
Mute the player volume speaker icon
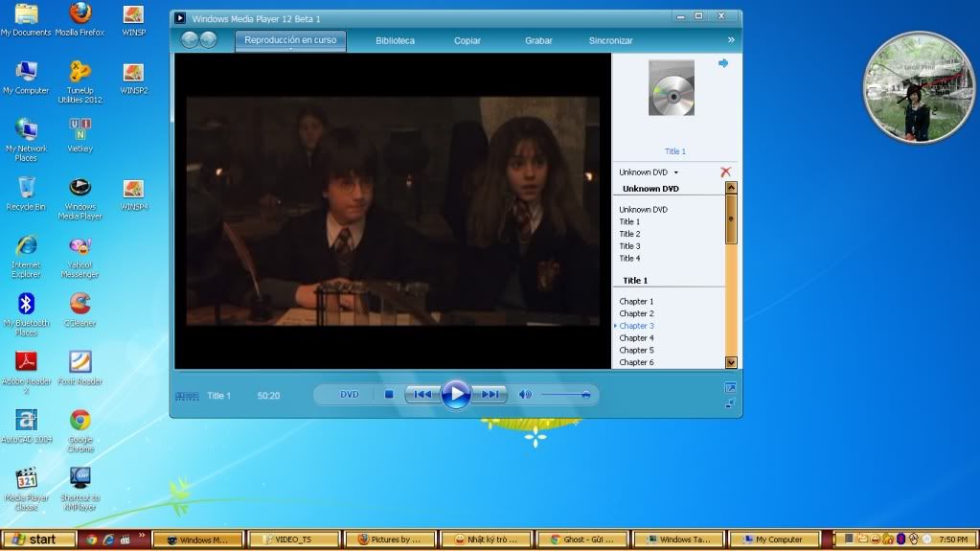coord(525,395)
